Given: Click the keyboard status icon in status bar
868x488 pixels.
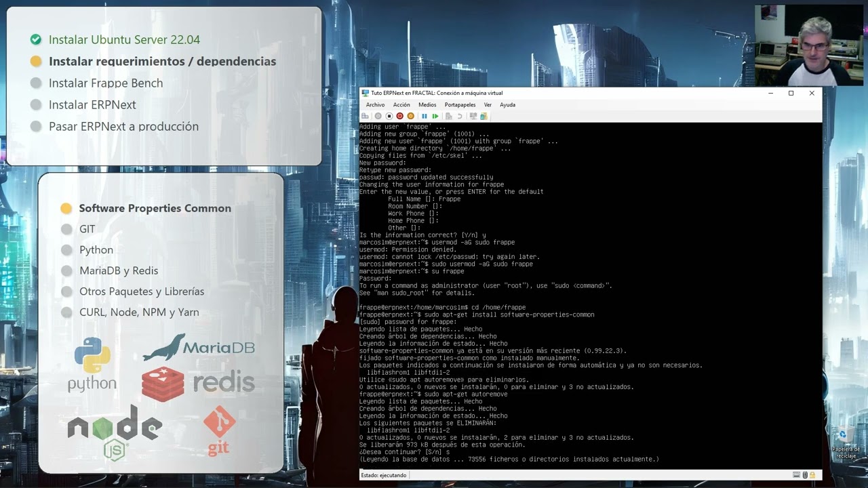Looking at the screenshot, I should [x=796, y=475].
